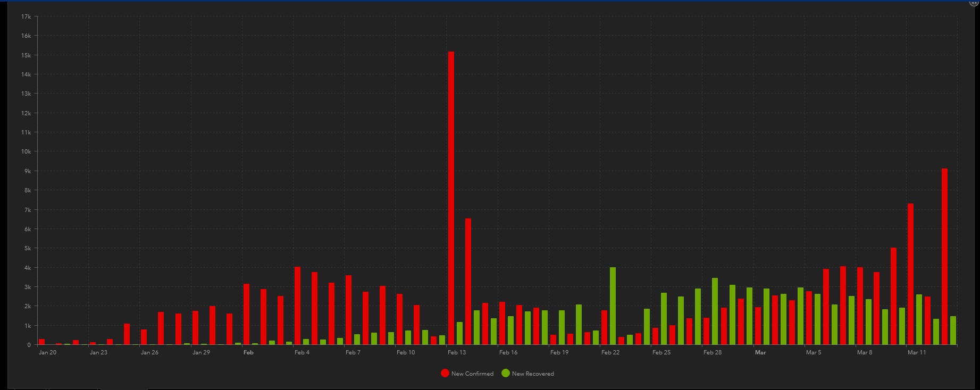
Task: Select the red Feb 4 bar at 4k
Action: coord(297,306)
